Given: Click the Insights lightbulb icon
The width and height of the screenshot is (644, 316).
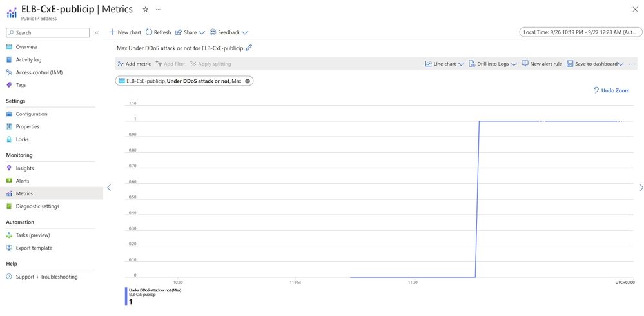Looking at the screenshot, I should point(9,168).
